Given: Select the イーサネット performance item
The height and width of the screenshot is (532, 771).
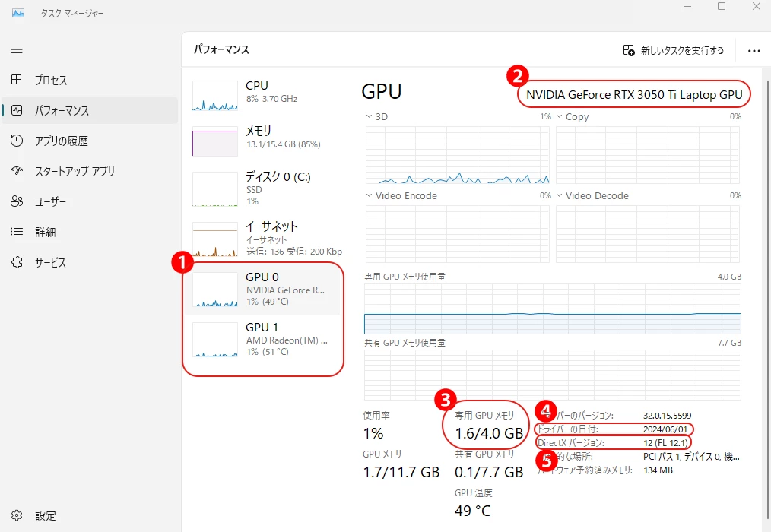Looking at the screenshot, I should (263, 239).
